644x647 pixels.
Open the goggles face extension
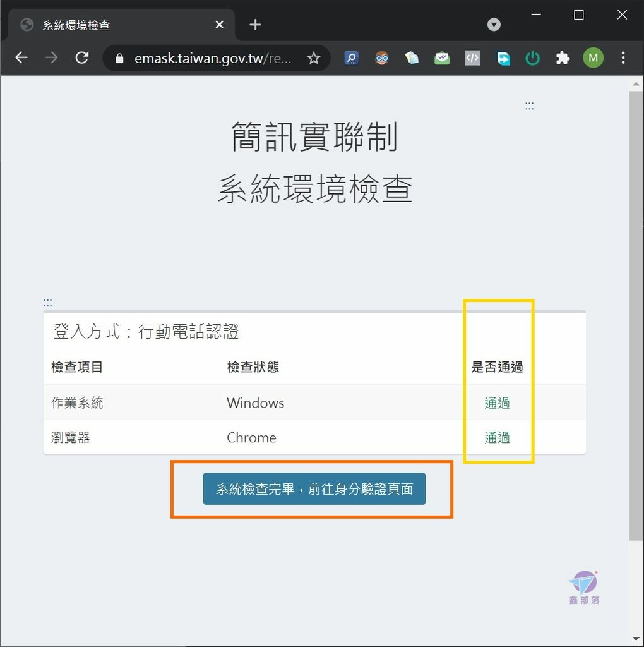(x=382, y=58)
